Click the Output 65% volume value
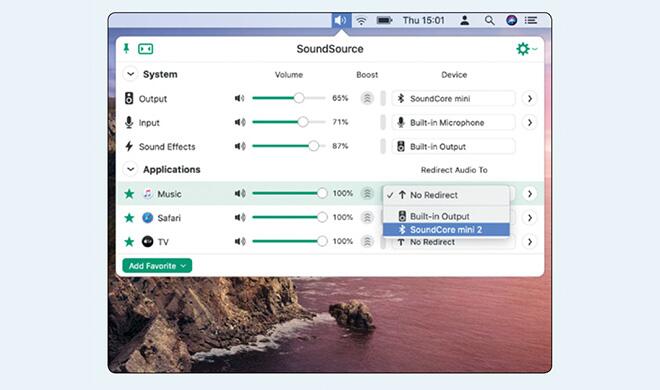 coord(340,98)
